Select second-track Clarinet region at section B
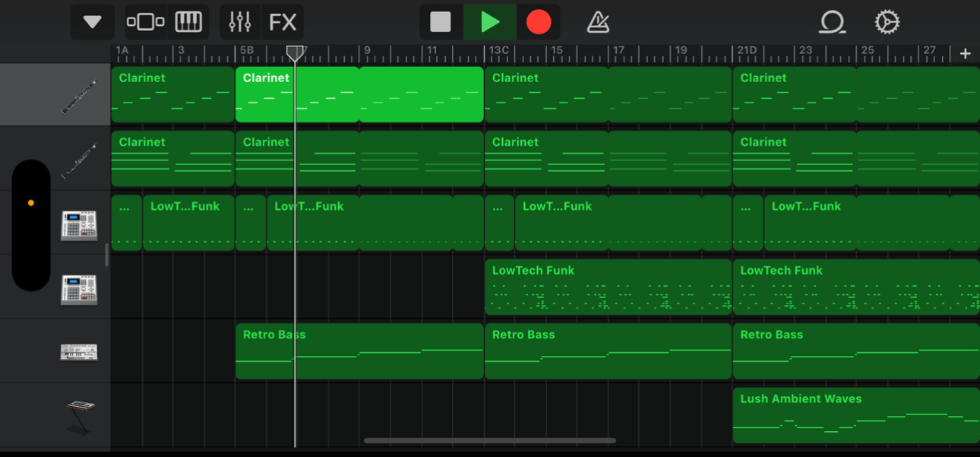 (359, 159)
